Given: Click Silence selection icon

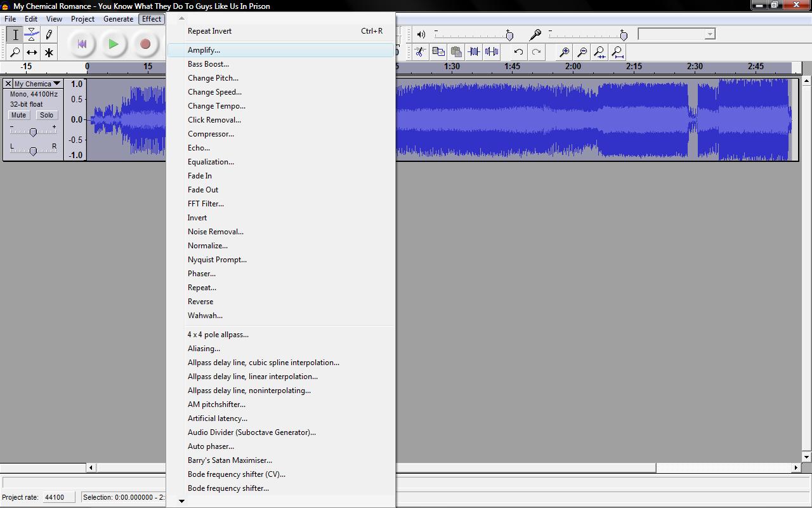Looking at the screenshot, I should point(492,52).
